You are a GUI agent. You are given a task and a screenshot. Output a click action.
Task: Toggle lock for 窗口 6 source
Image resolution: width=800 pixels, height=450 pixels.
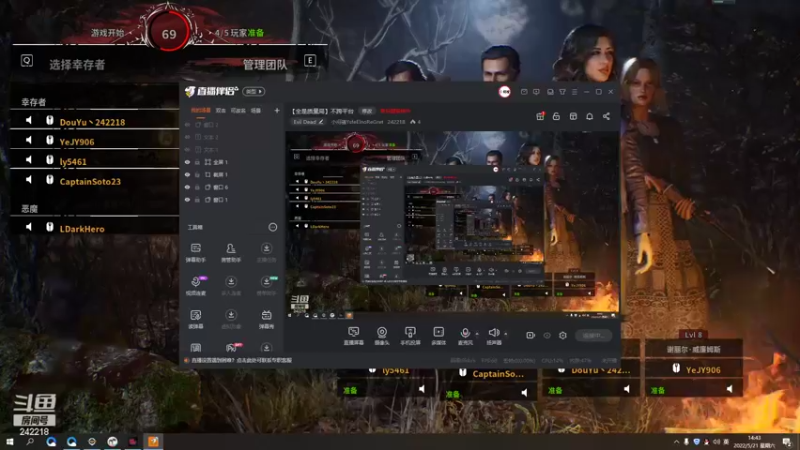pyautogui.click(x=197, y=187)
